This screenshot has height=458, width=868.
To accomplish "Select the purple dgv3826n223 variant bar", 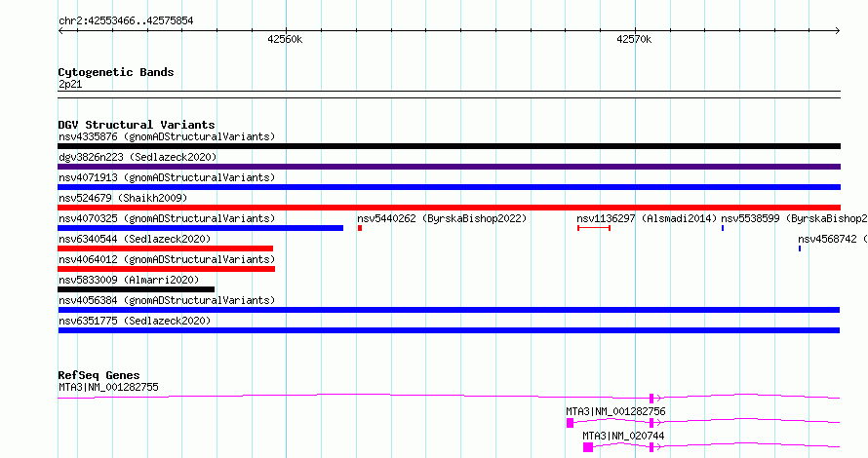I will (449, 167).
